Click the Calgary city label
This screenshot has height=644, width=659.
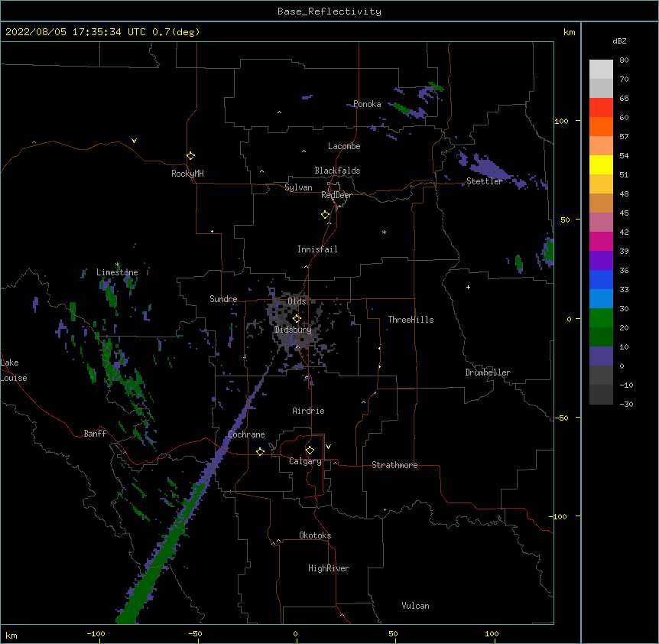click(x=306, y=461)
